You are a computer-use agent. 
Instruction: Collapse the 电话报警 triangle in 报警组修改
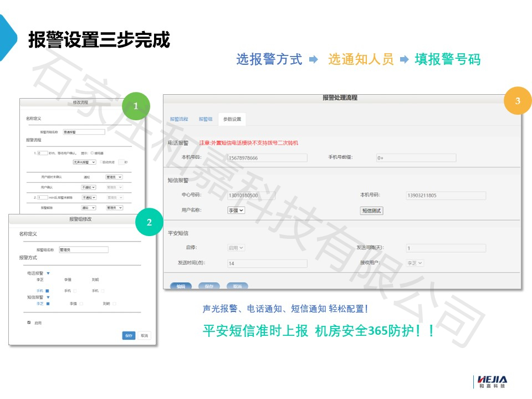48,273
